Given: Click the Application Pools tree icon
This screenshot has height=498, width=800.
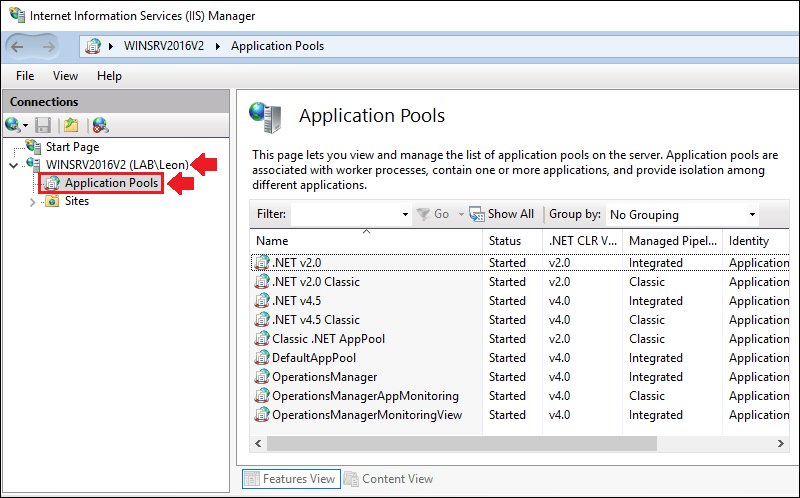Looking at the screenshot, I should coord(52,183).
